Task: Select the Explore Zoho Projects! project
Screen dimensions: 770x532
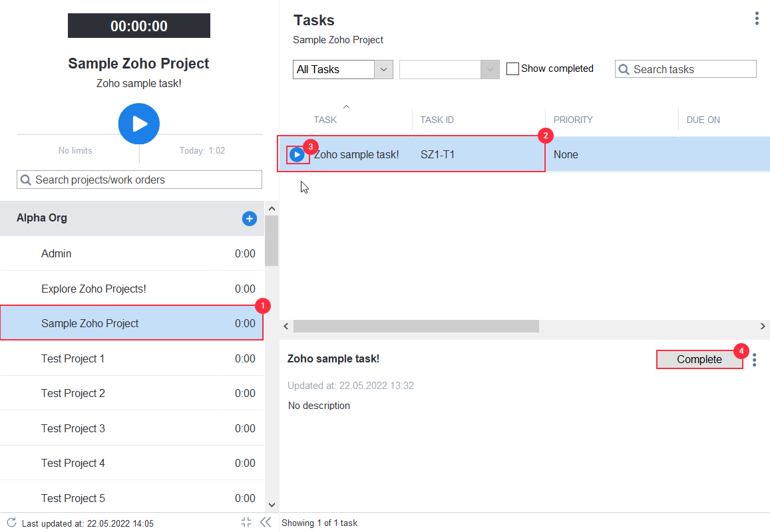Action: click(x=132, y=289)
